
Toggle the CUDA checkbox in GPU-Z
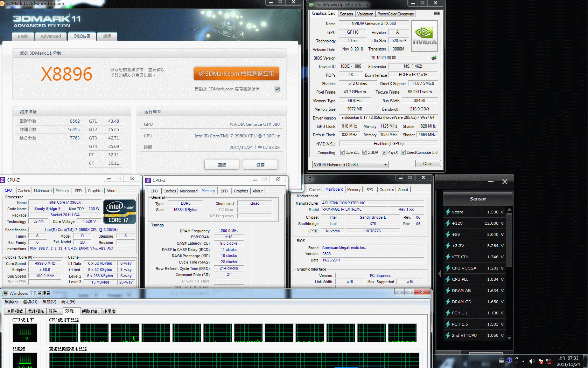(x=364, y=152)
